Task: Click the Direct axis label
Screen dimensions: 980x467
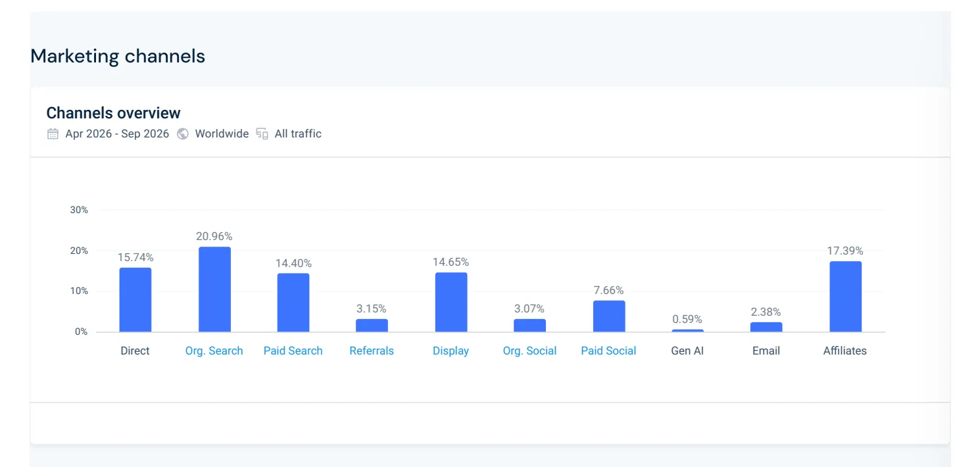Action: click(x=135, y=351)
